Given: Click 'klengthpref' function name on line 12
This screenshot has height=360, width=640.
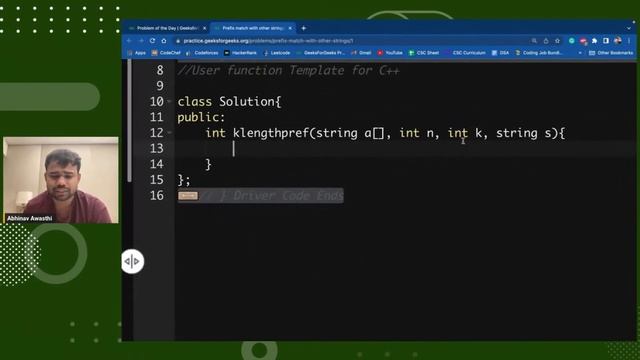Looking at the screenshot, I should coord(271,133).
